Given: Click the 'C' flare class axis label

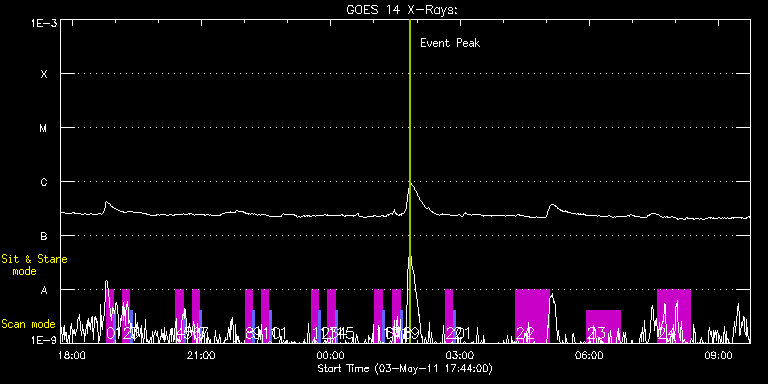Looking at the screenshot, I should coord(44,182).
